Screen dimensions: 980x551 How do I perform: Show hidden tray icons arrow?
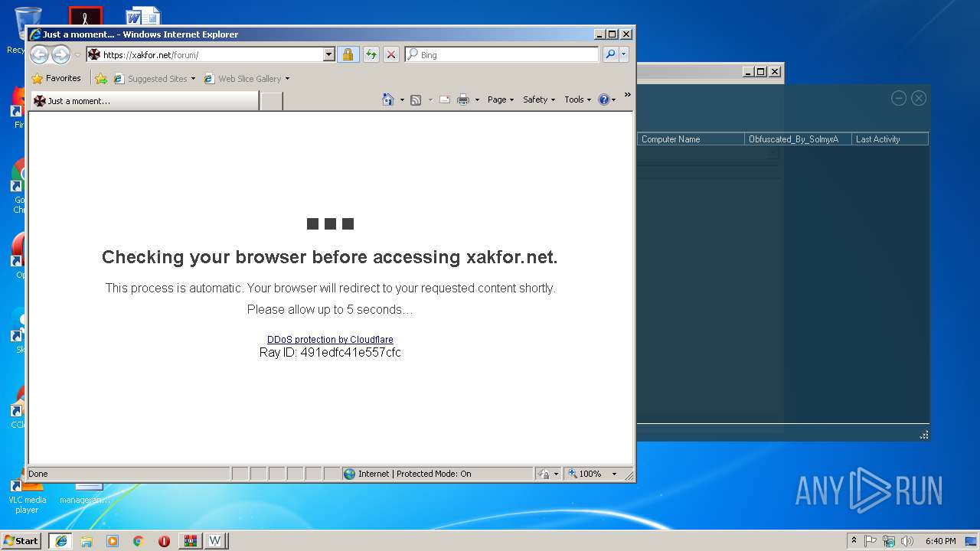coord(854,540)
